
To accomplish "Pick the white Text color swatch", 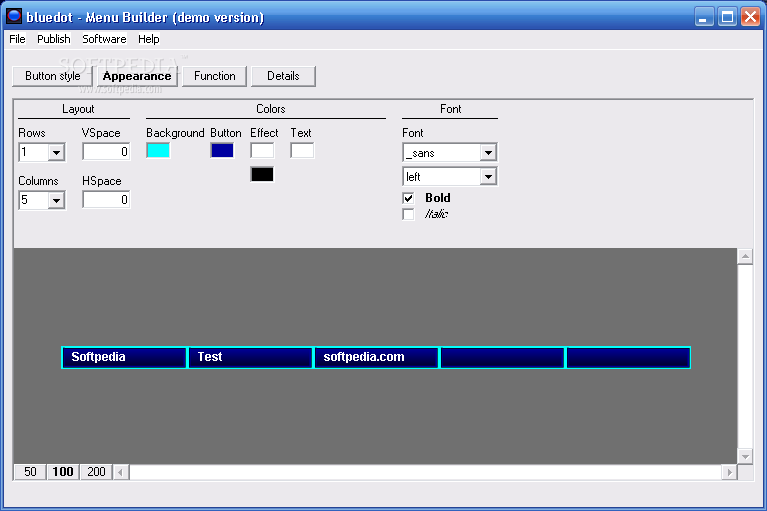I will (302, 150).
